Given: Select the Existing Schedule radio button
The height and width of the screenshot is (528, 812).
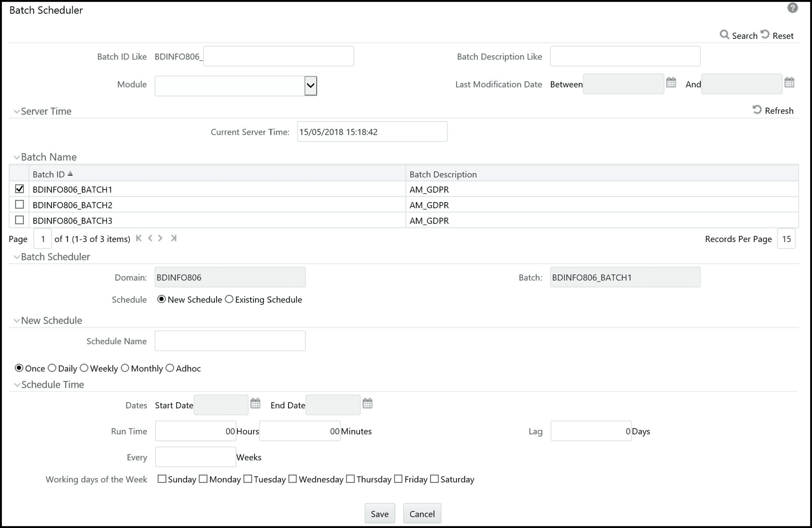Looking at the screenshot, I should coord(229,299).
